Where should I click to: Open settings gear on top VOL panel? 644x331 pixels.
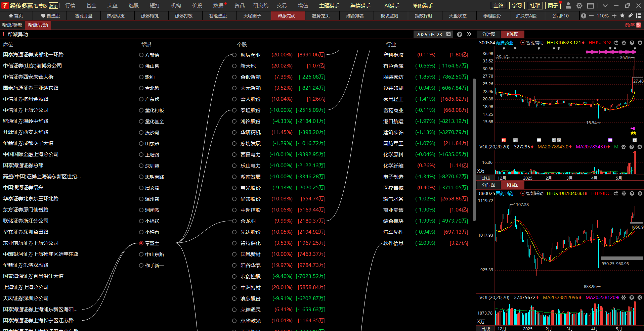click(x=624, y=147)
